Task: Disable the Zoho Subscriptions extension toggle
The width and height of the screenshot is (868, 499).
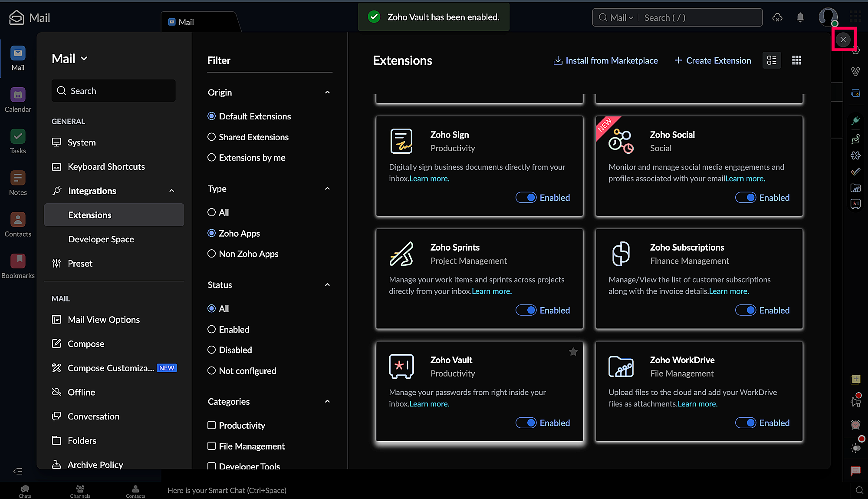Action: click(746, 310)
